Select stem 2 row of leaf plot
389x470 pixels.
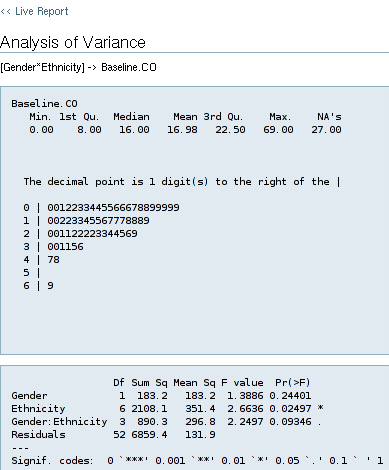(80, 234)
